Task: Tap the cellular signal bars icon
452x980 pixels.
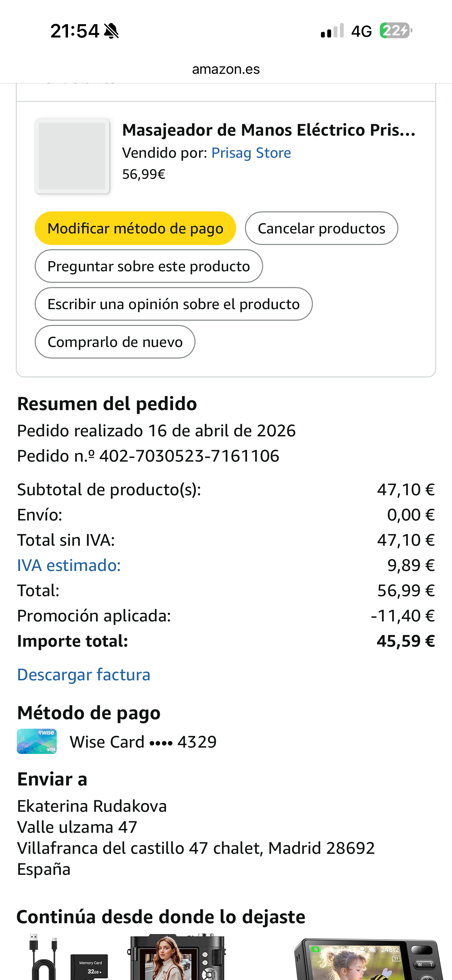Action: tap(332, 31)
